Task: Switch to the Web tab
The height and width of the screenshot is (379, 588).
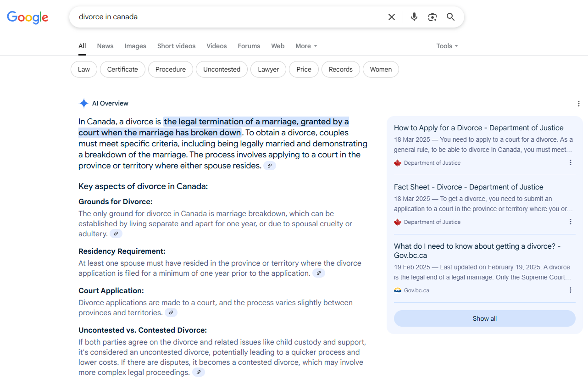Action: coord(278,46)
